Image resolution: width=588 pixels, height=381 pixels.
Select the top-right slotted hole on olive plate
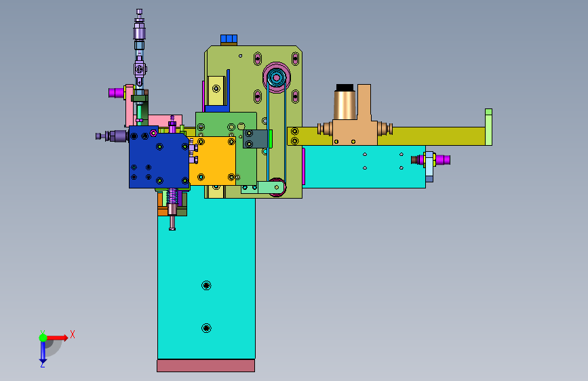[x=295, y=59]
